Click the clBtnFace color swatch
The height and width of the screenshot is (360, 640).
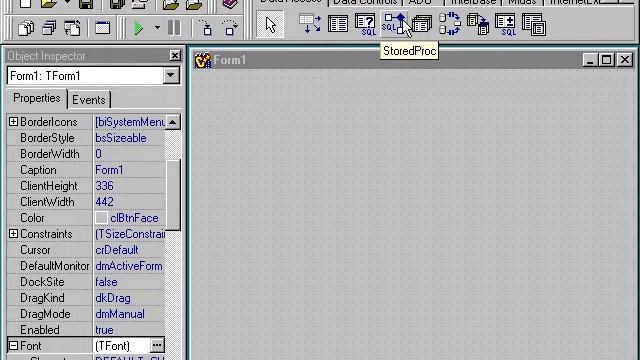(101, 218)
